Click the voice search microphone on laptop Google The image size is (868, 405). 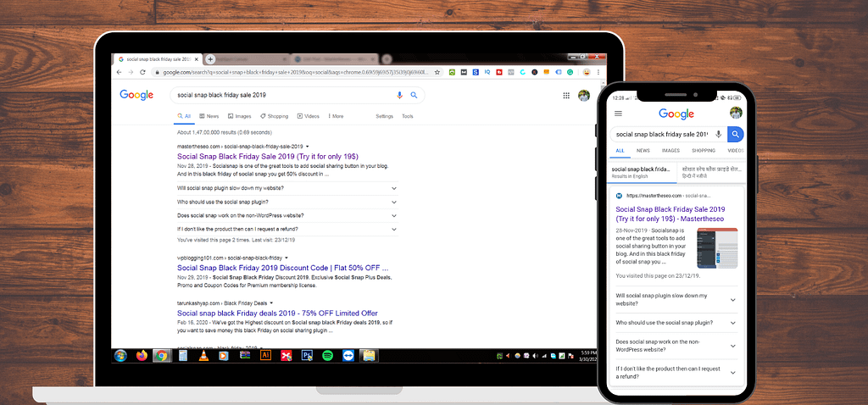click(400, 95)
